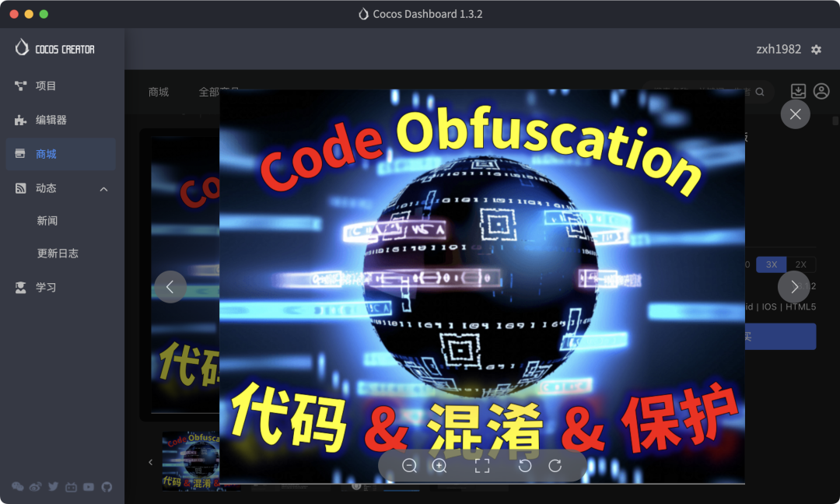
Task: Open the store user account icon
Action: [821, 91]
